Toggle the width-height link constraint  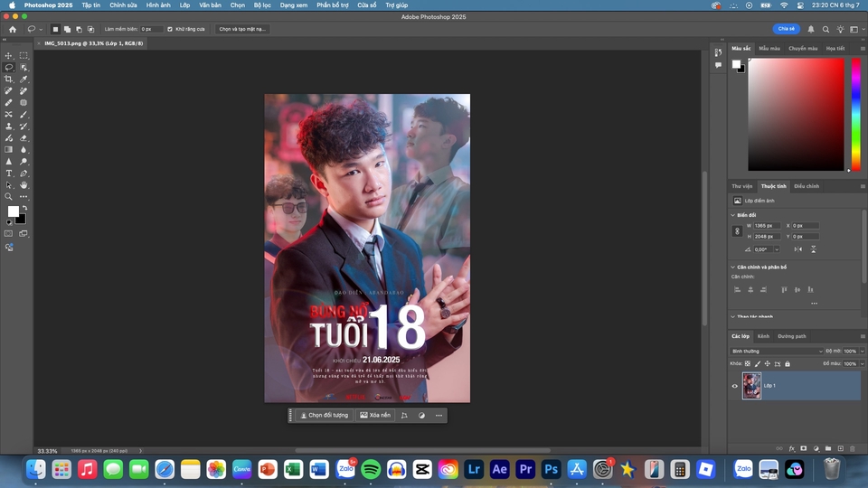click(x=737, y=231)
